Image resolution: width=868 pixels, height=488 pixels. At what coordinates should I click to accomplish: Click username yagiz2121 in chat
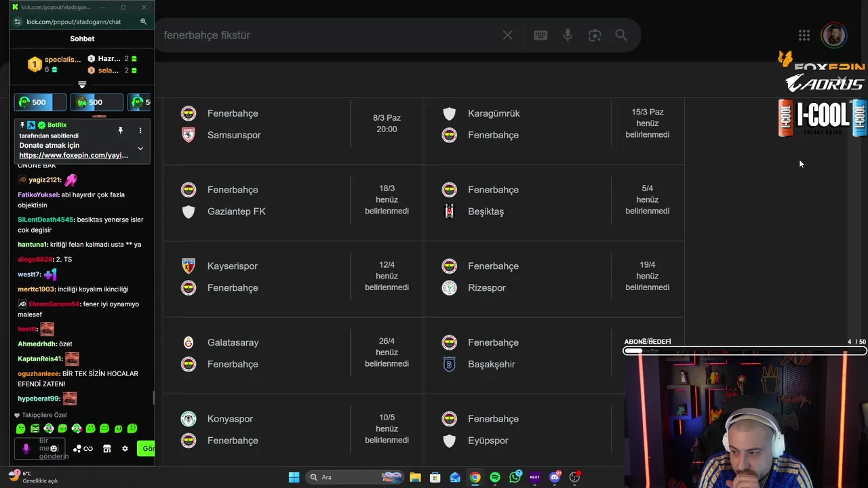(x=44, y=180)
